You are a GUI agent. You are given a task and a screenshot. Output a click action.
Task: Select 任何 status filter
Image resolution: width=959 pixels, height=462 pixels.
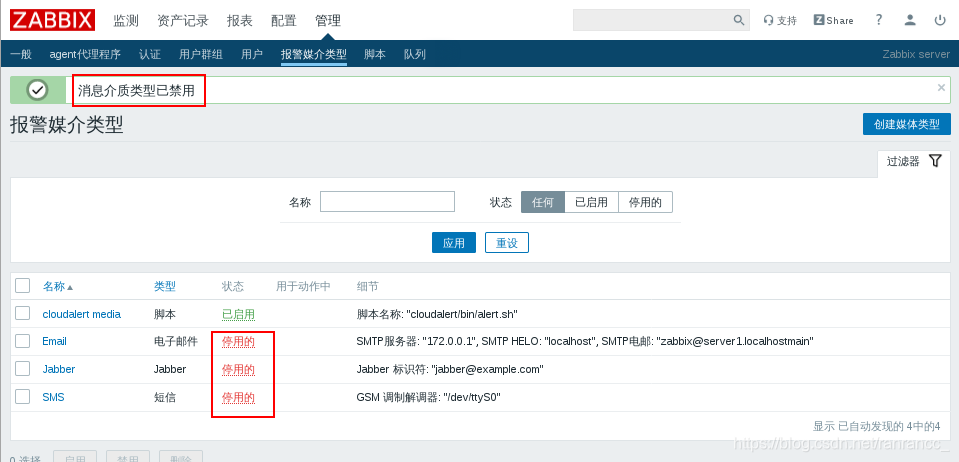coord(543,202)
